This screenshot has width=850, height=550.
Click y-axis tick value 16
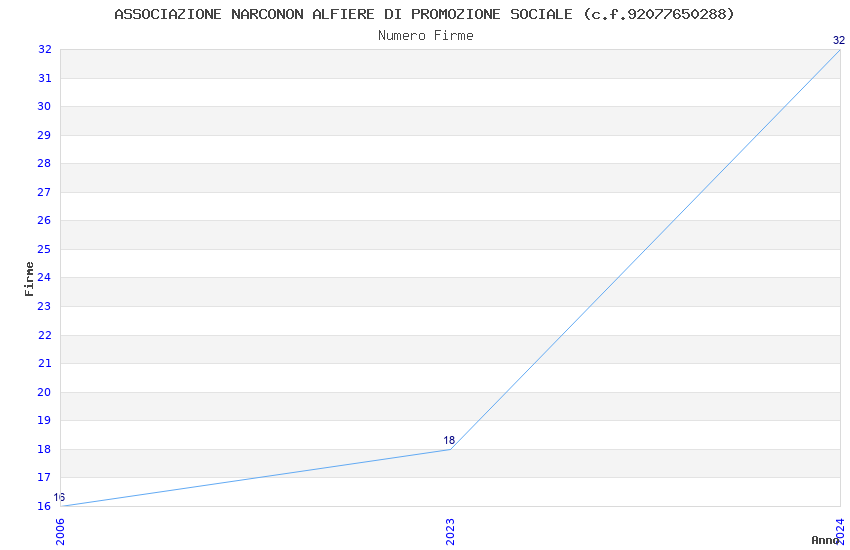point(44,506)
